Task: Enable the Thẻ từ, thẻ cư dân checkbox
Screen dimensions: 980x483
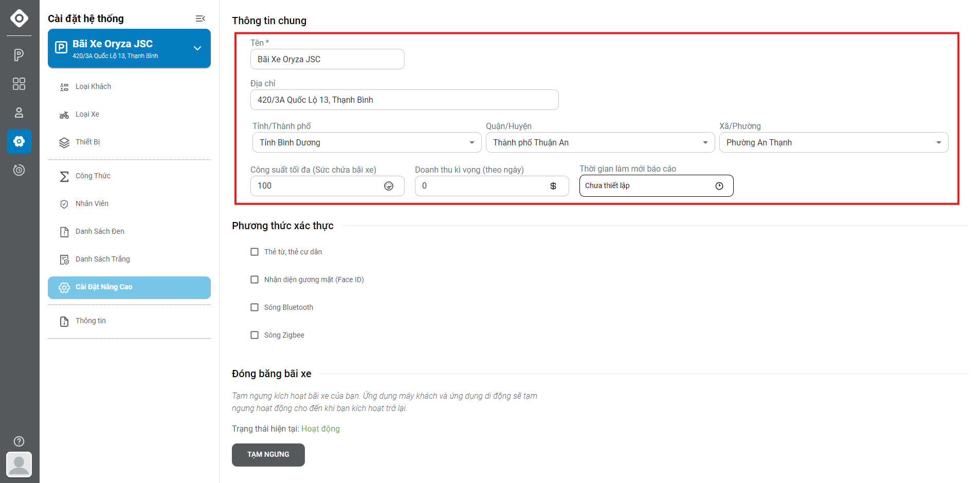Action: [x=255, y=252]
